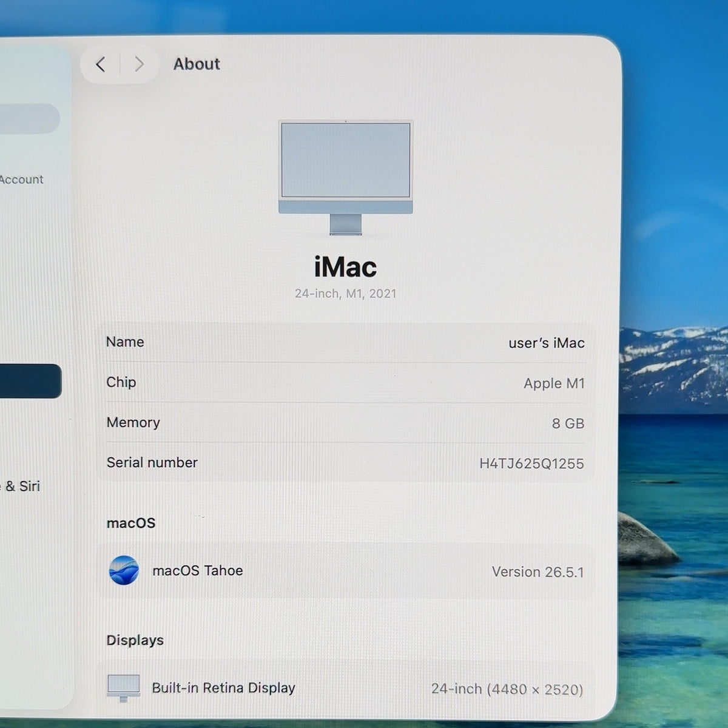Click the serial number H4TJ625Q1255
This screenshot has height=728, width=728.
tap(531, 463)
